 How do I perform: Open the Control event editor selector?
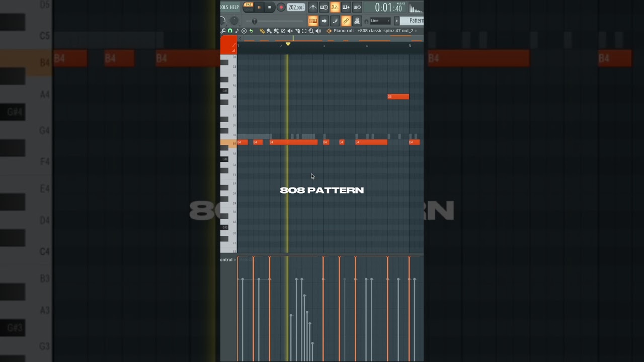click(228, 259)
